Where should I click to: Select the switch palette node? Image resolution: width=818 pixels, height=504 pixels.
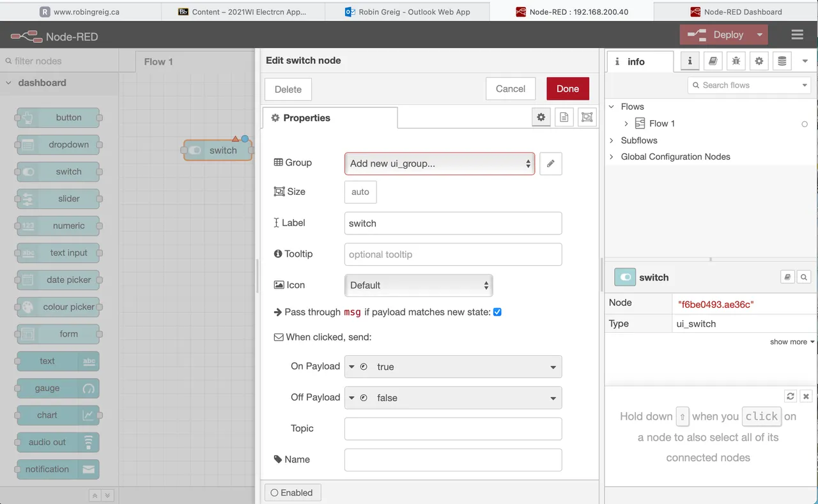58,172
